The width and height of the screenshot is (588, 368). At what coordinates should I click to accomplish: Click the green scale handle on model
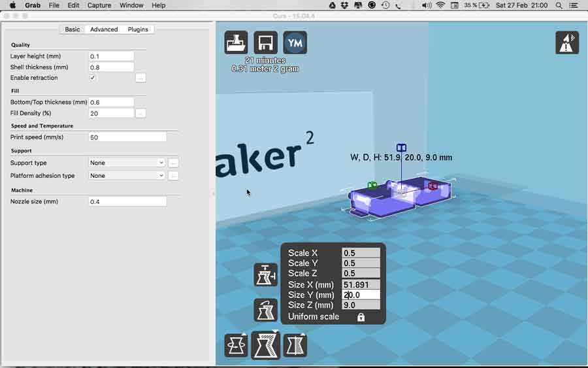point(372,186)
